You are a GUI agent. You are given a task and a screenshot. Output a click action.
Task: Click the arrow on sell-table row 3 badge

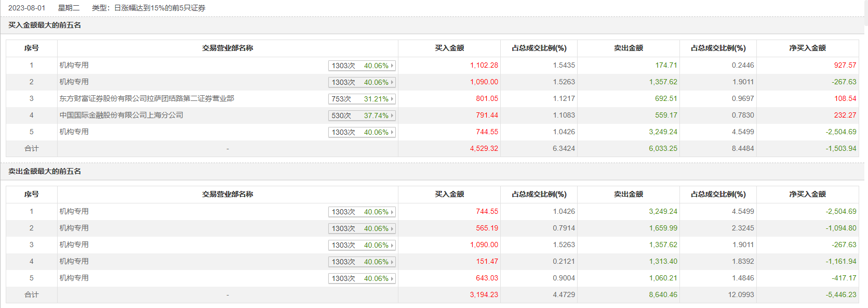tap(392, 245)
